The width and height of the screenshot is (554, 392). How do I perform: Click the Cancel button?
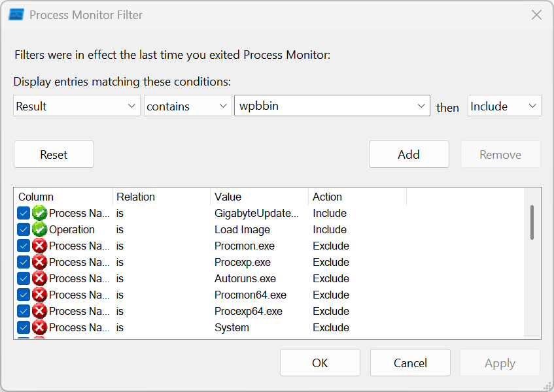[x=410, y=363]
